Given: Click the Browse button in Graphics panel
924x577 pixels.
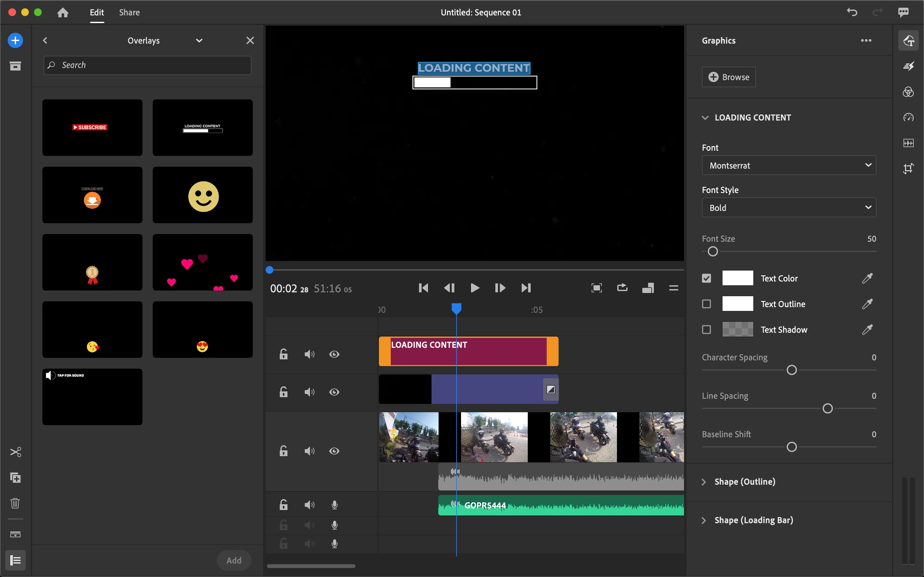Looking at the screenshot, I should coord(729,77).
